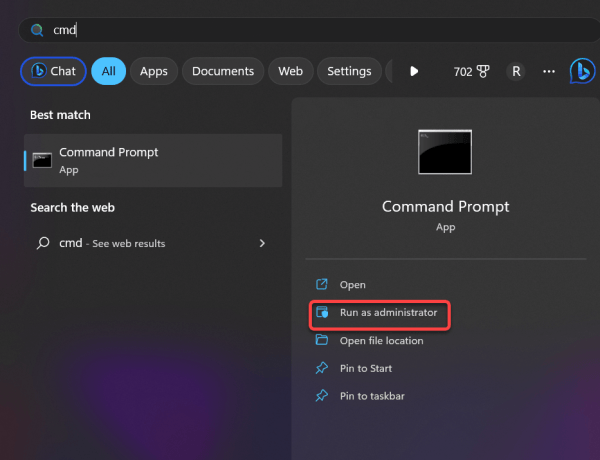
Task: Choose Run as administrator
Action: point(380,313)
